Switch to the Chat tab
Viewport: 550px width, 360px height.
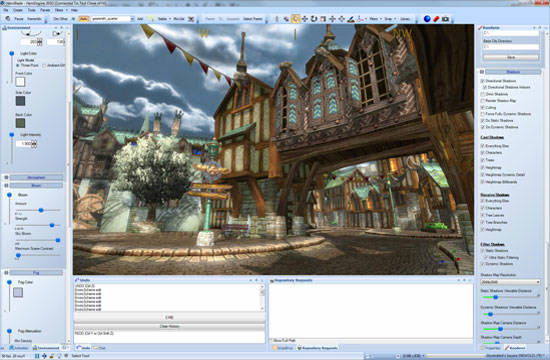pos(100,348)
